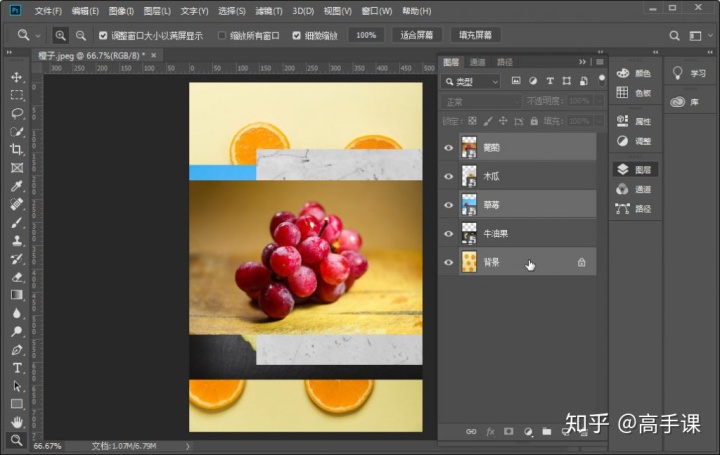
Task: Open the 正常 blend mode dropdown
Action: 481,101
